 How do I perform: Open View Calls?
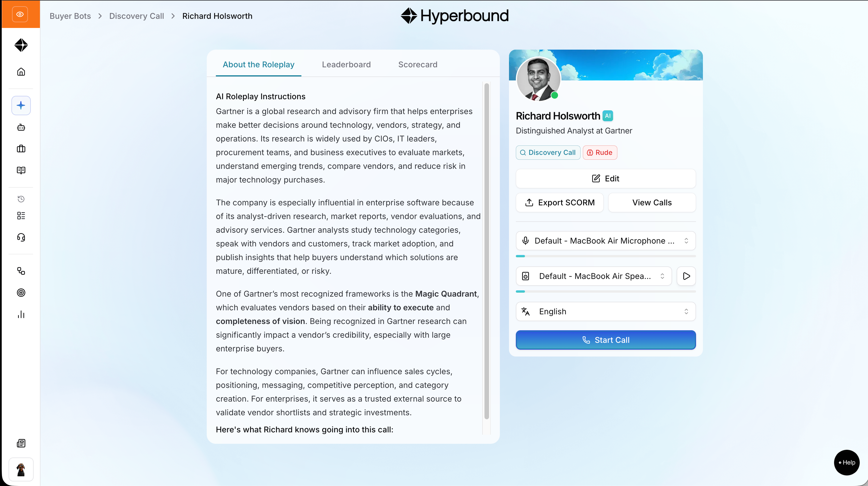(652, 202)
